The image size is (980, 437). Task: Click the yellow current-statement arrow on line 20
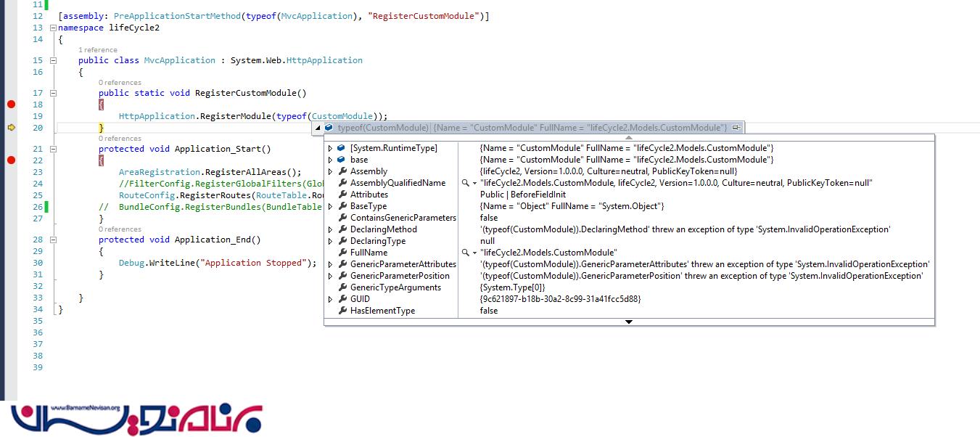click(x=11, y=128)
